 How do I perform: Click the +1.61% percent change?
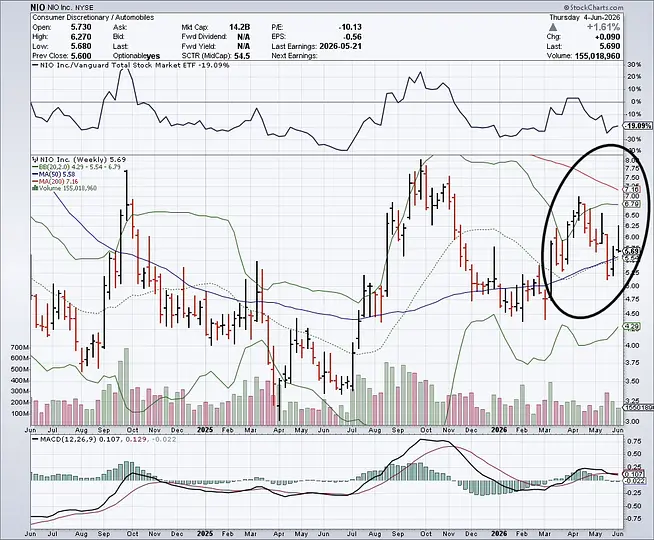pos(603,27)
